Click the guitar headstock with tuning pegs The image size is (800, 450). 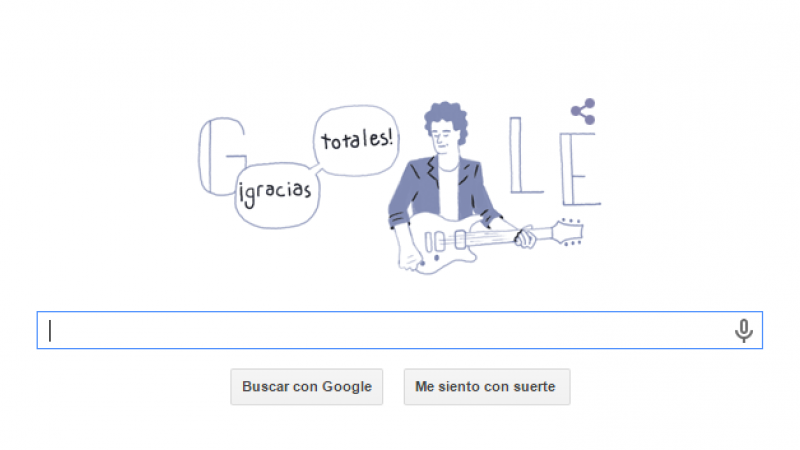click(567, 232)
